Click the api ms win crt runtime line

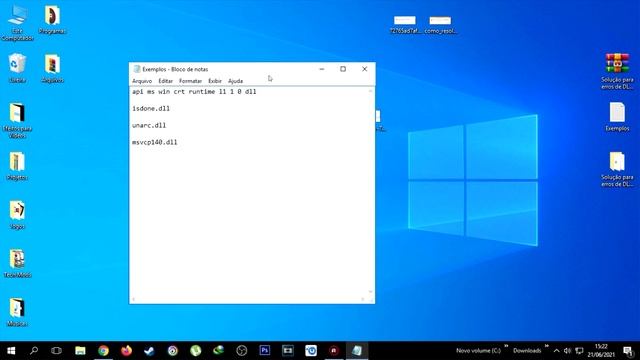tap(194, 92)
